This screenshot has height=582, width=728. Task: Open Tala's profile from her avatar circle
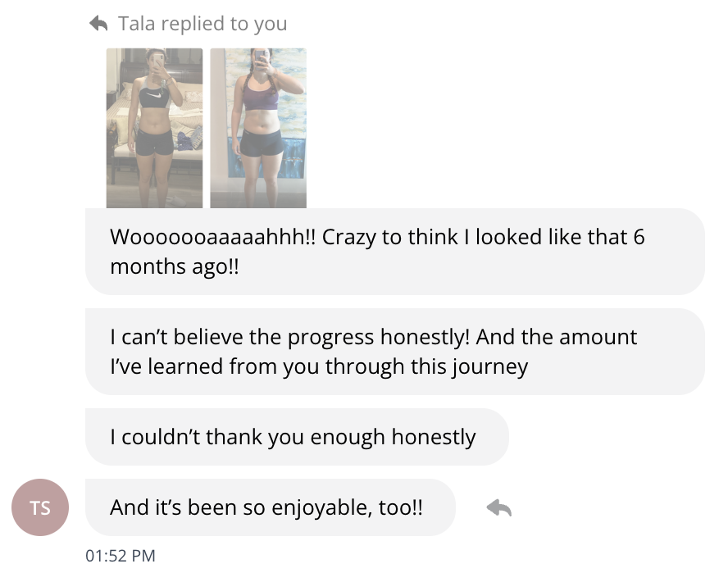(x=39, y=507)
